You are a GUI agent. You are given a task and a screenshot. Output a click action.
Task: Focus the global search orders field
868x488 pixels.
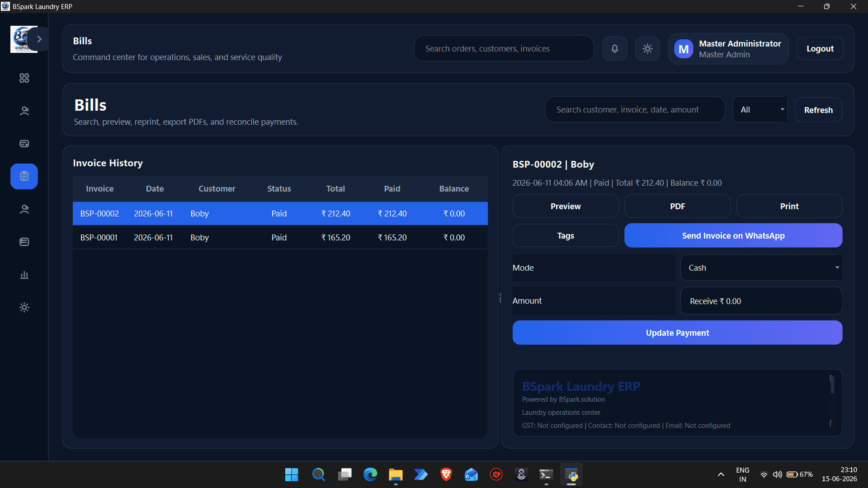(504, 48)
